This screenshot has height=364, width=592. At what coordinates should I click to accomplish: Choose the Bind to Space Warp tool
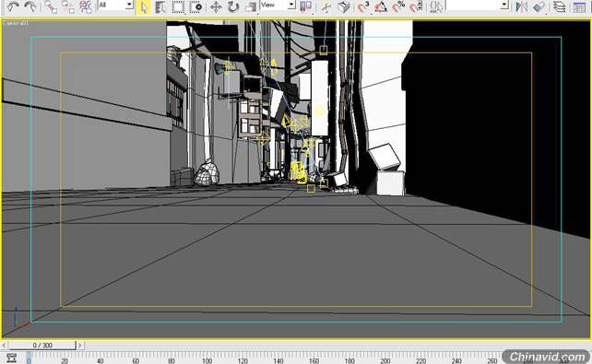coord(86,6)
